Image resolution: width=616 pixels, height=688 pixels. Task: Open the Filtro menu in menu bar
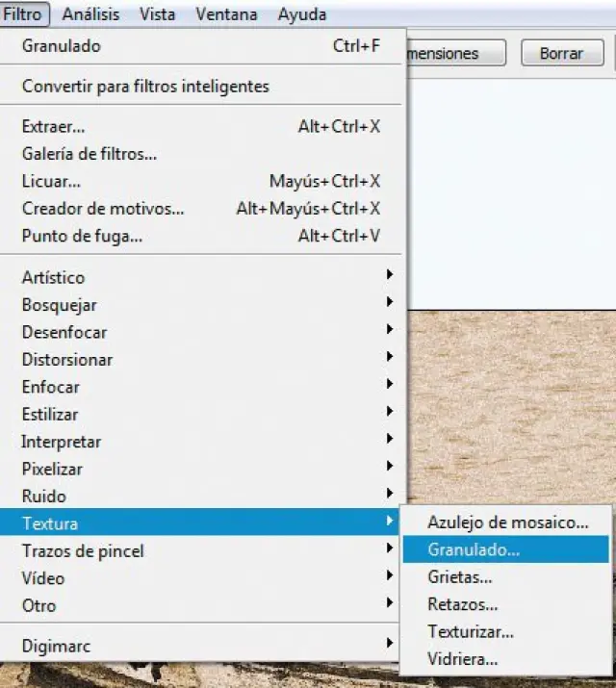pyautogui.click(x=22, y=14)
